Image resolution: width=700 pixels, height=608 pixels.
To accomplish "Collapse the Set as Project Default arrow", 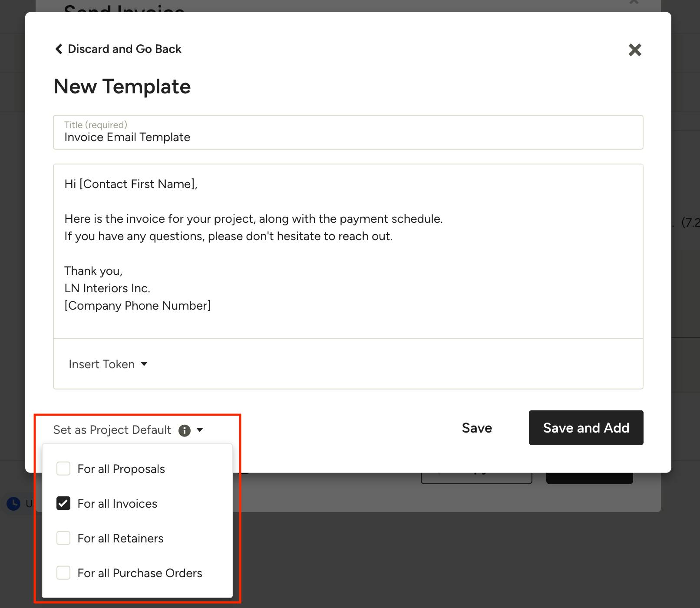I will click(x=200, y=430).
